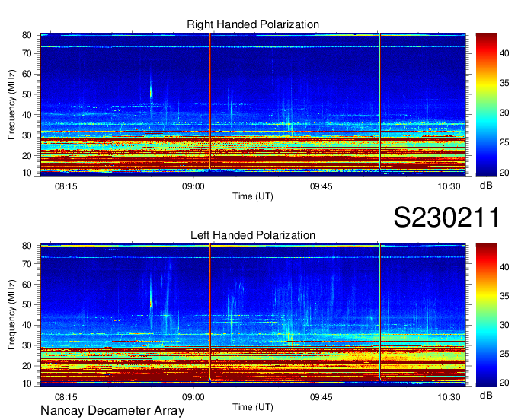Click bright 50 MHz burst before 09:00, Left Handed plot
Image resolution: width=518 pixels, height=420 pixels.
coord(151,303)
